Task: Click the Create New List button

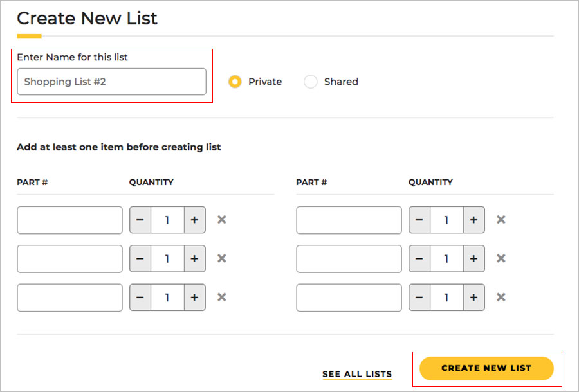Action: pyautogui.click(x=486, y=368)
